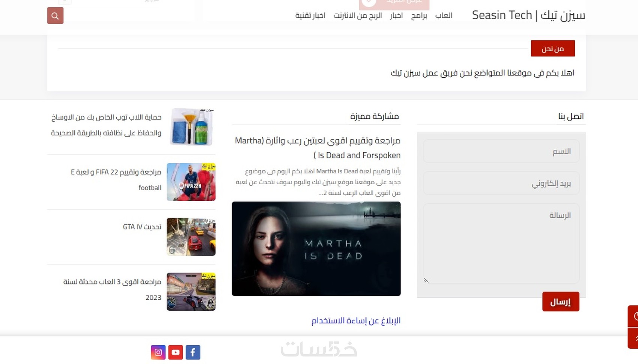The image size is (638, 364).
Task: Open the حماية اللاب توب article link
Action: [106, 125]
